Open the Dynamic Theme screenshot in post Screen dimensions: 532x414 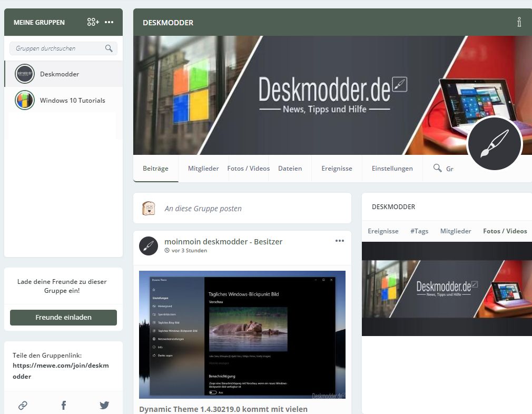[242, 334]
